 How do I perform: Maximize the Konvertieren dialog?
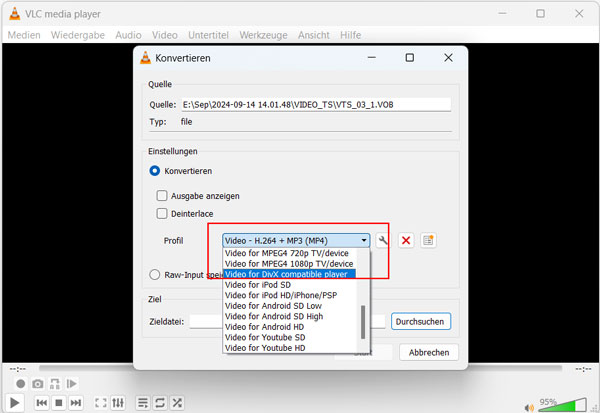(x=409, y=58)
